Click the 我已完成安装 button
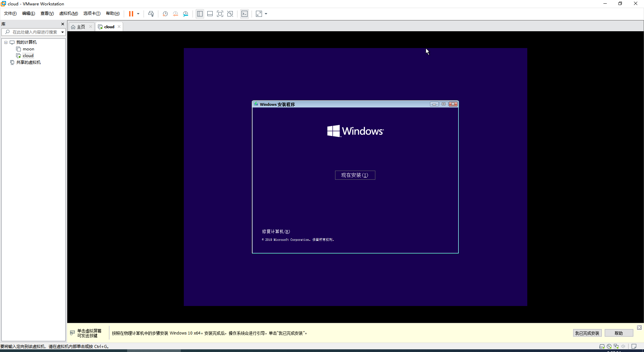The width and height of the screenshot is (644, 352). tap(587, 333)
